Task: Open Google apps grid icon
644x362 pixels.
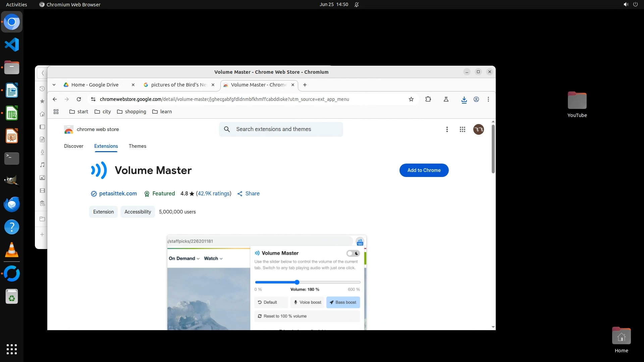Action: [463, 129]
